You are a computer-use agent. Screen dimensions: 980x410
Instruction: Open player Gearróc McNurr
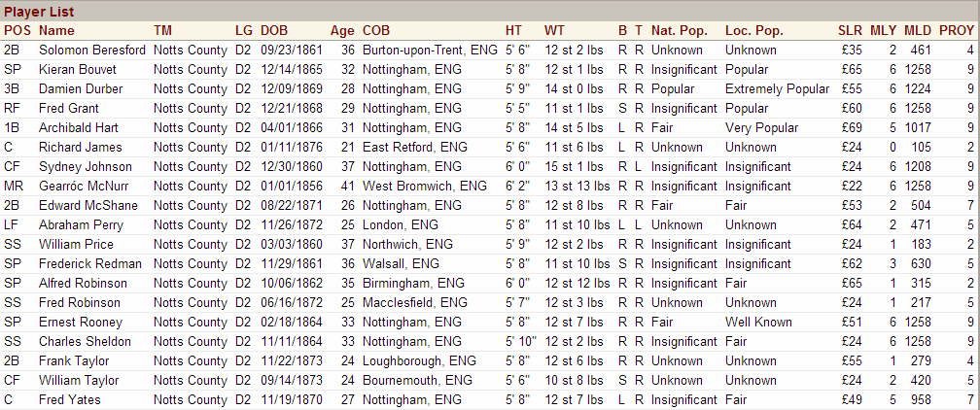click(82, 186)
